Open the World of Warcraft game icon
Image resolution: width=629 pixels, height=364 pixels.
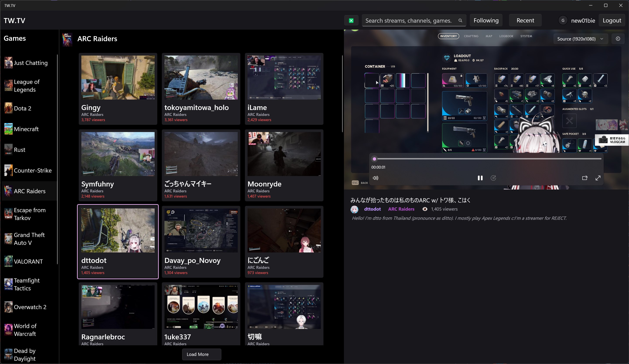[x=8, y=330]
